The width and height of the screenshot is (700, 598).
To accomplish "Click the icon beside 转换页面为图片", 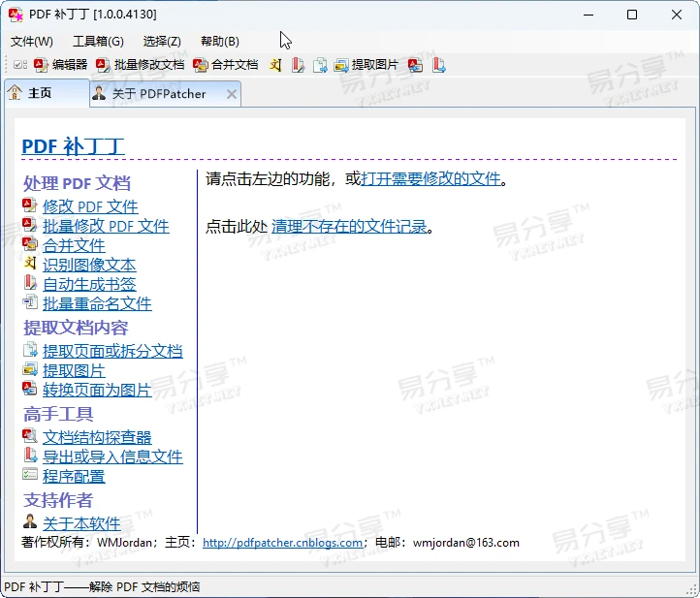I will click(30, 389).
